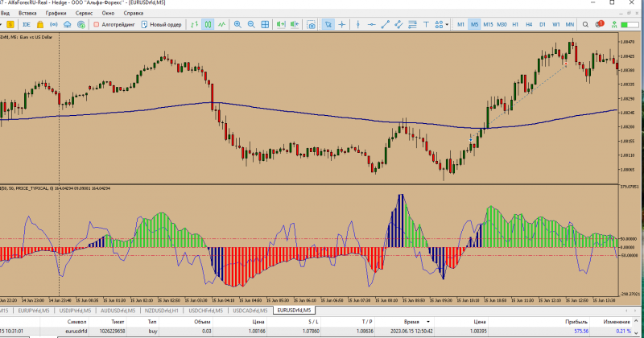Switch to W1 timeframe
The width and height of the screenshot is (644, 338).
556,25
